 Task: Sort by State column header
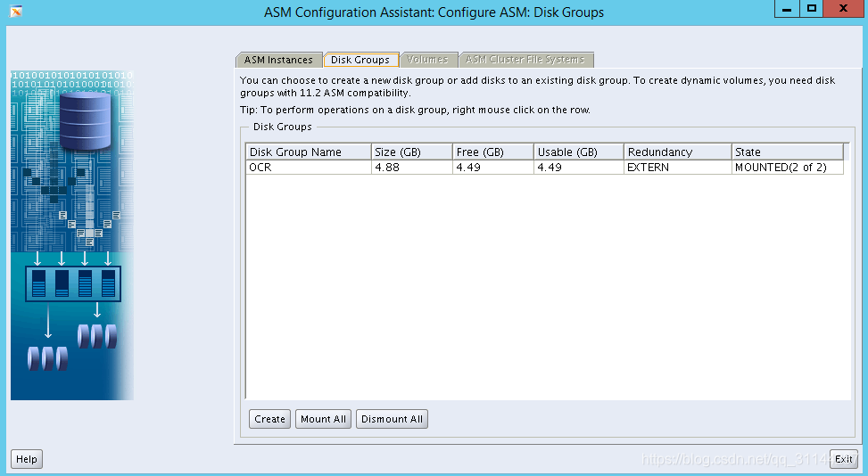click(787, 152)
